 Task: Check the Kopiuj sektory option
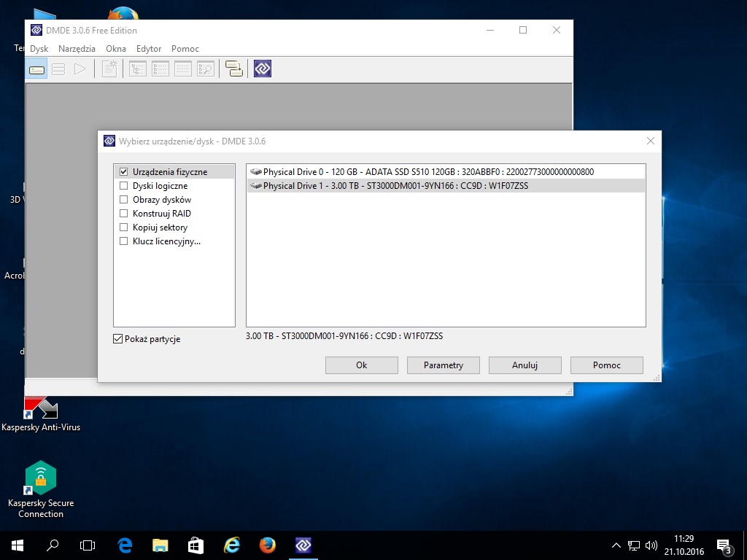pos(124,227)
